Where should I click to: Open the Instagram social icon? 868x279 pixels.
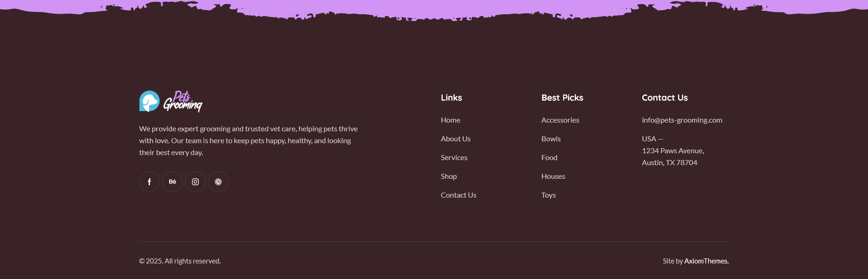tap(195, 182)
